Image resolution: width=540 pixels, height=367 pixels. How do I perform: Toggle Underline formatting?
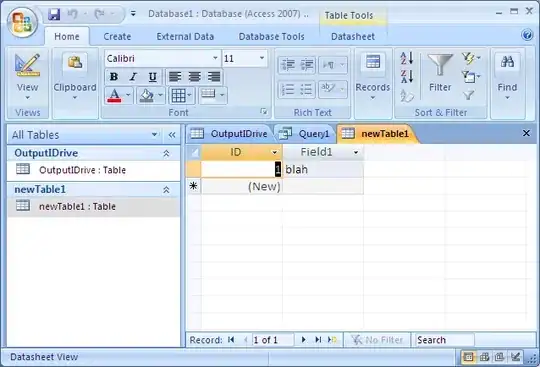pos(152,77)
